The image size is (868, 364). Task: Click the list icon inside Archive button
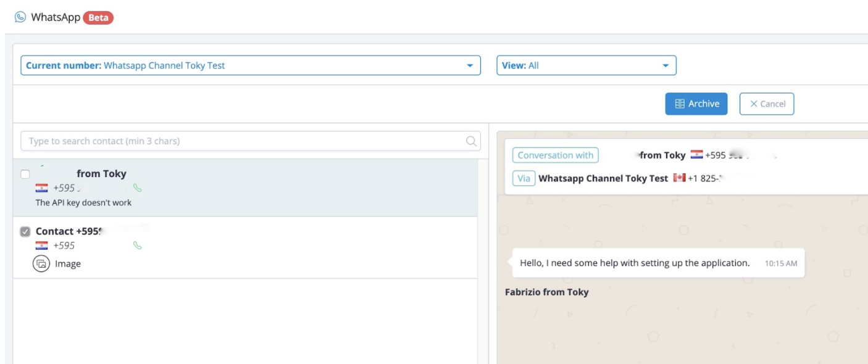point(680,104)
